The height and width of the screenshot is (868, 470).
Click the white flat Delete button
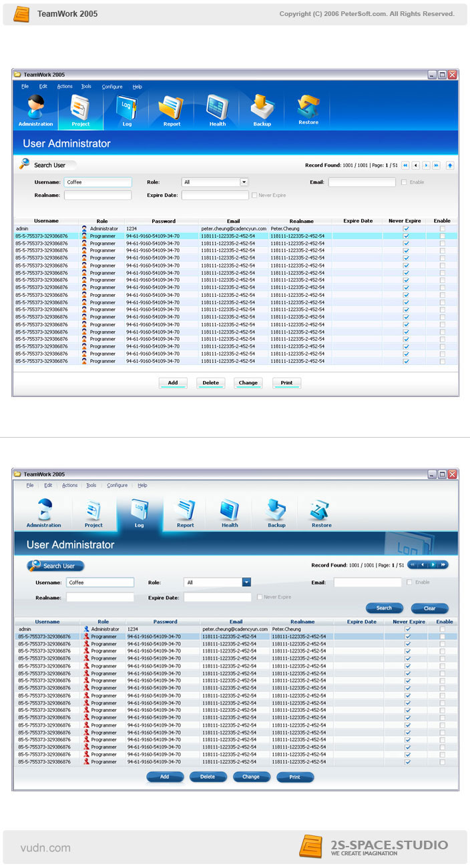(210, 383)
